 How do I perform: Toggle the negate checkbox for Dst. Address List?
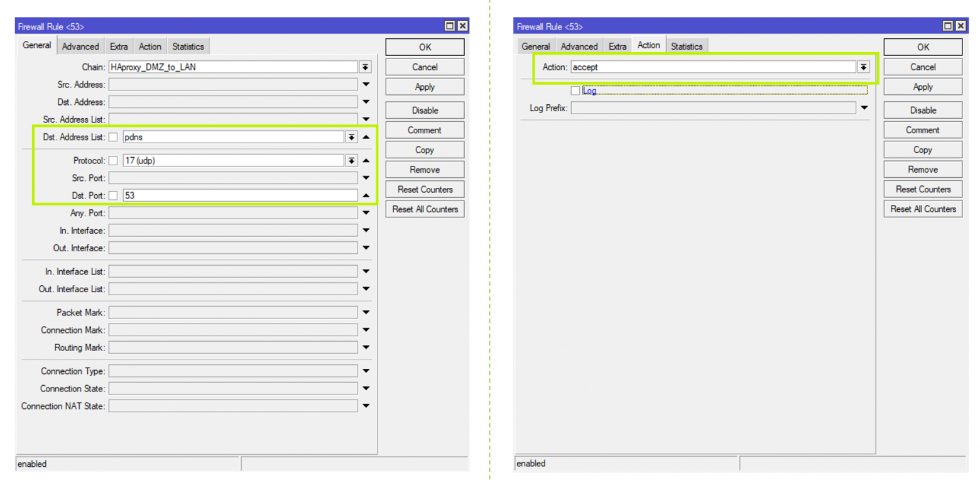point(113,137)
